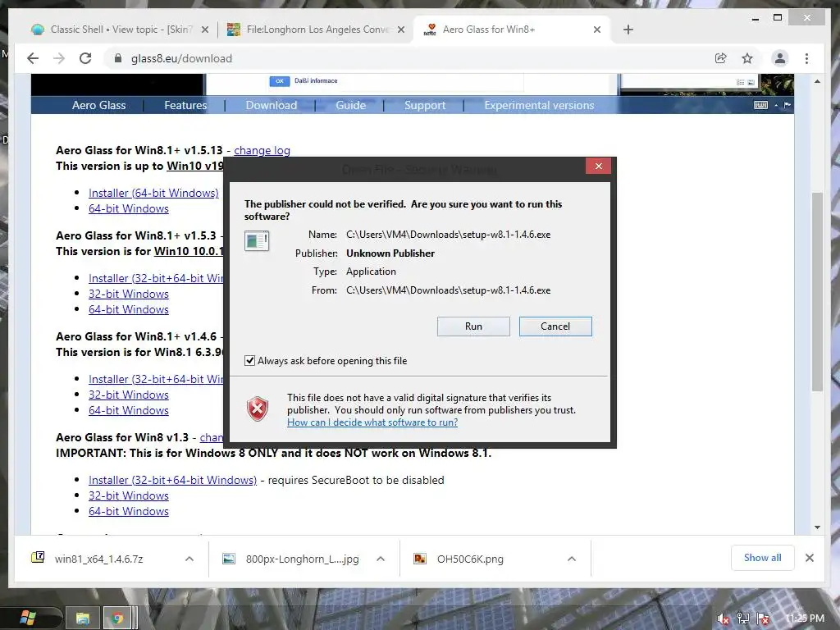
Task: Open downloaded OH50C6K.png file
Action: (x=470, y=559)
